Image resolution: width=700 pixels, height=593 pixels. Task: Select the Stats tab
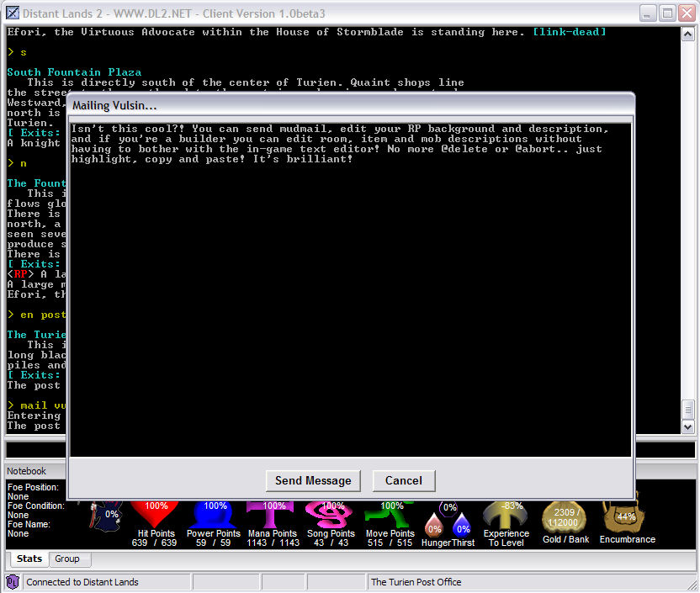(29, 559)
